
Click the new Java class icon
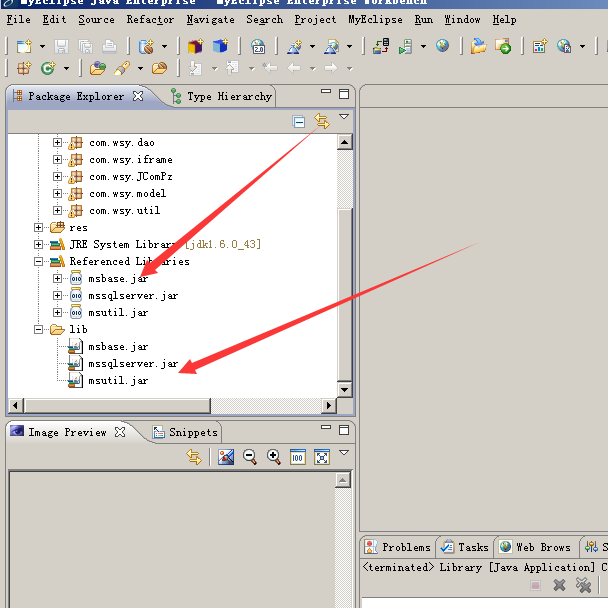coord(48,69)
